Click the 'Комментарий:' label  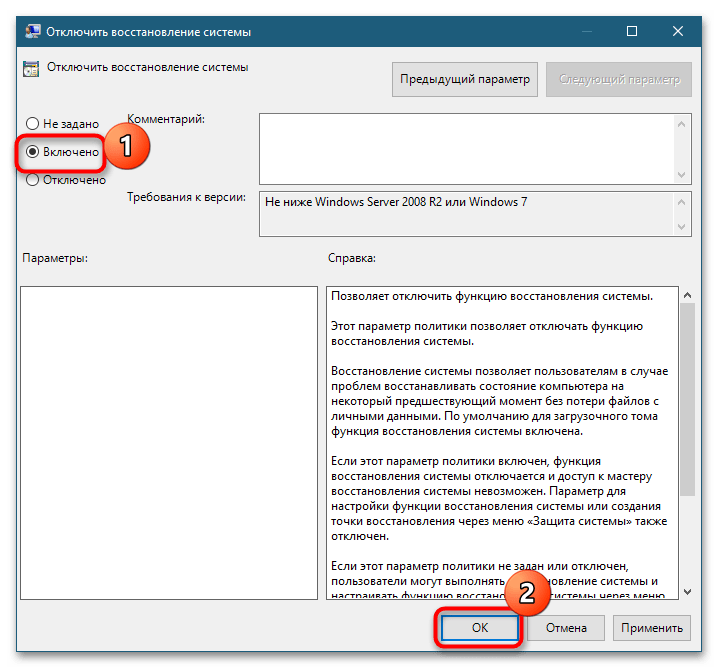pos(166,119)
